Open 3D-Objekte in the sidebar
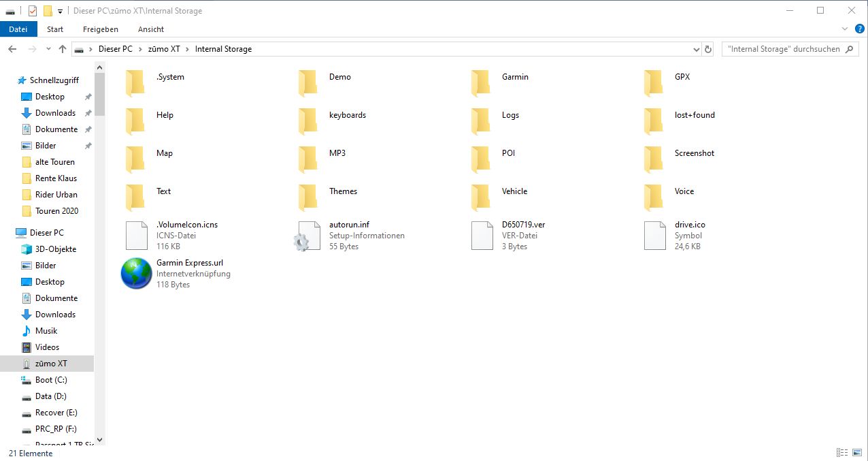This screenshot has width=868, height=461. pyautogui.click(x=55, y=249)
